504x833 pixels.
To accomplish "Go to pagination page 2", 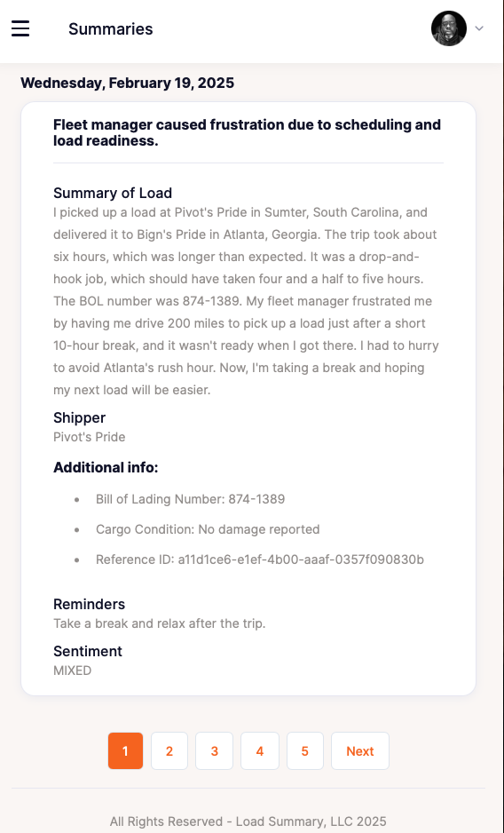I will [169, 750].
